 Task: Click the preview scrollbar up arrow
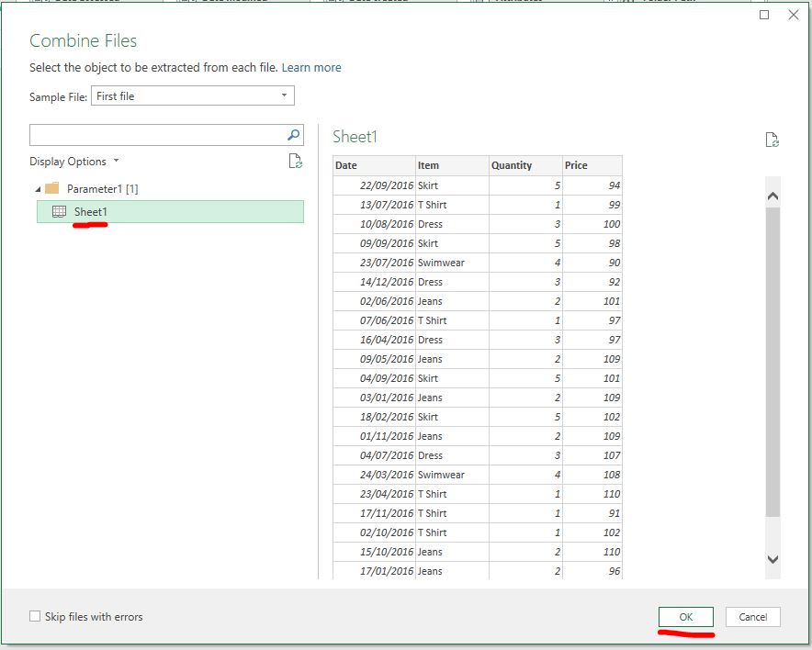tap(773, 196)
